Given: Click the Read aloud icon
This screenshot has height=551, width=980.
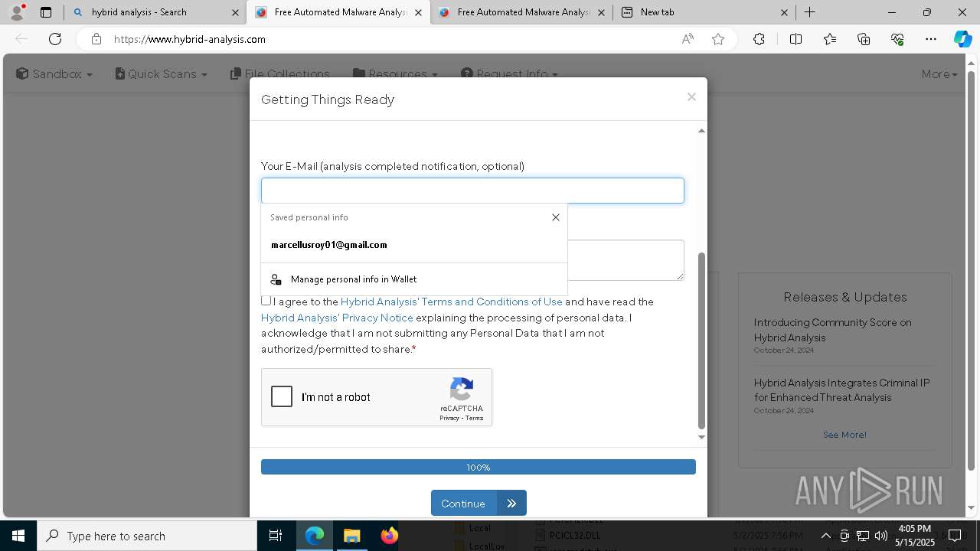Looking at the screenshot, I should 688,39.
